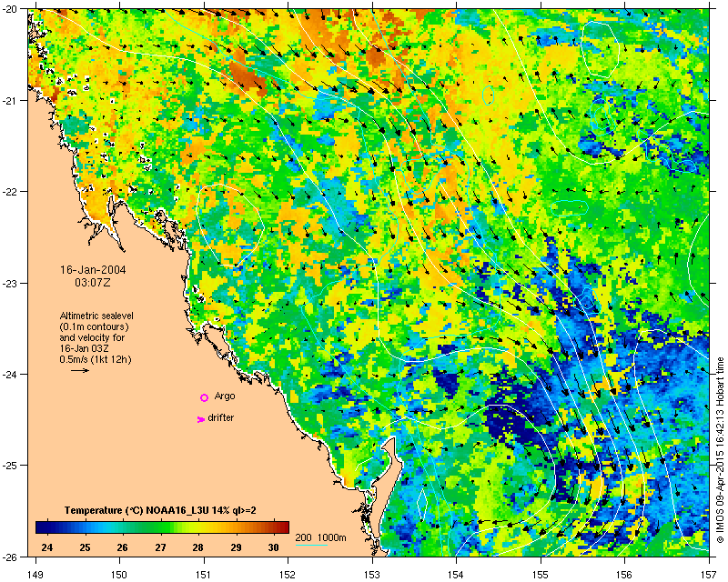The width and height of the screenshot is (728, 582).
Task: Click the 'Altimetric sealevel' text
Action: pyautogui.click(x=96, y=316)
